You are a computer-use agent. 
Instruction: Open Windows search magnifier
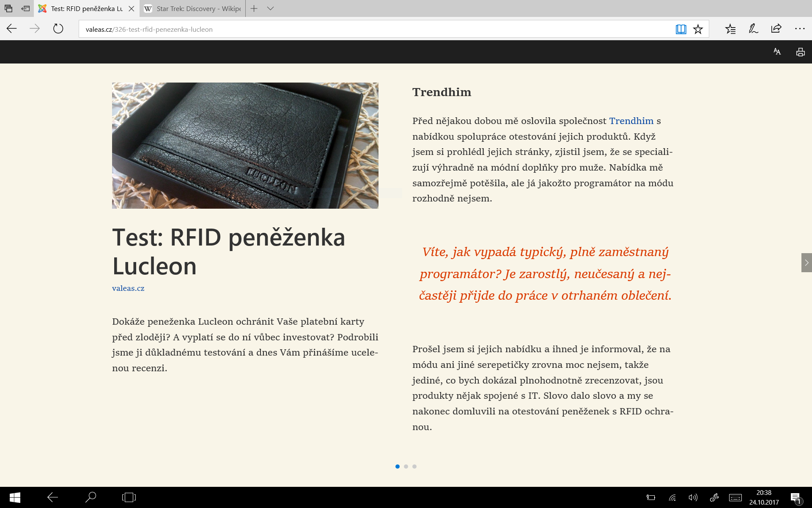91,497
